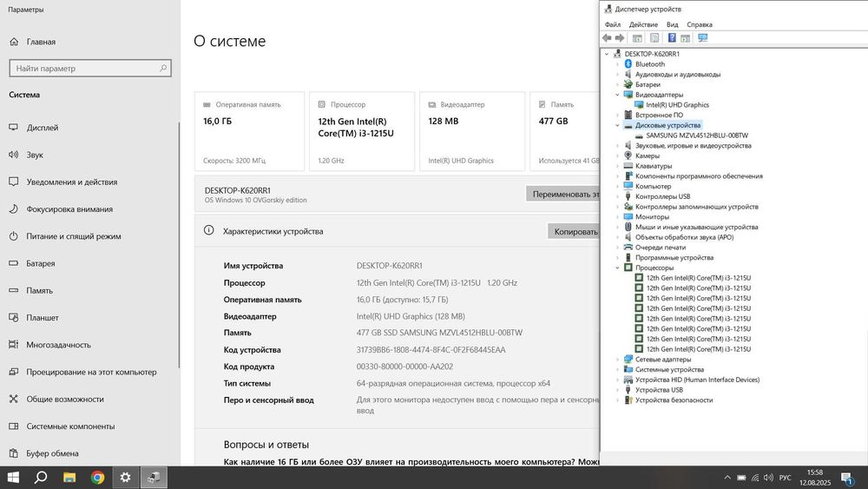Select Intel(R) UHD Graphics device
Screen dimensions: 868x489
coord(677,105)
